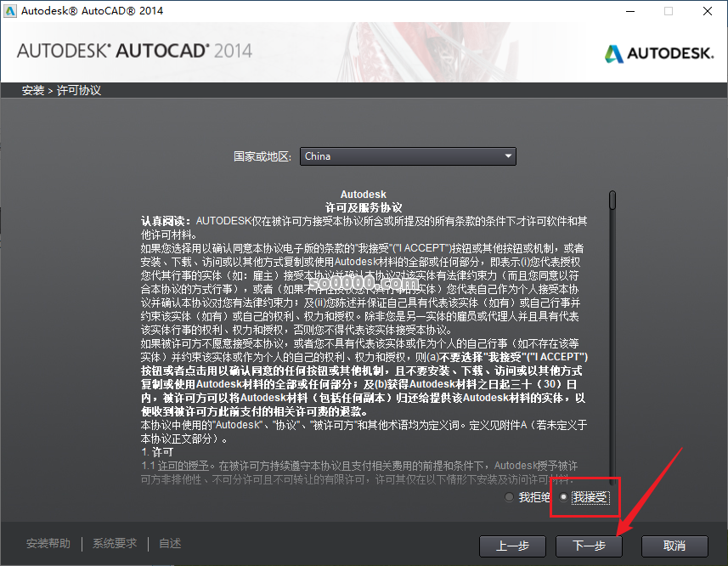Open the 自述 readme link
Screen dimensions: 728x566
[x=169, y=543]
